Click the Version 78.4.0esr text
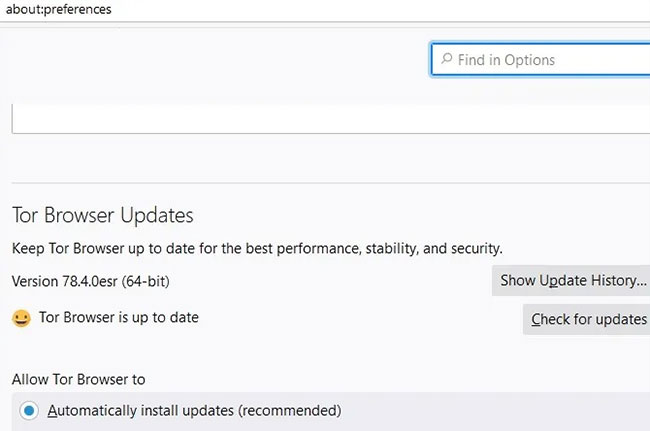This screenshot has width=650, height=431. point(64,281)
